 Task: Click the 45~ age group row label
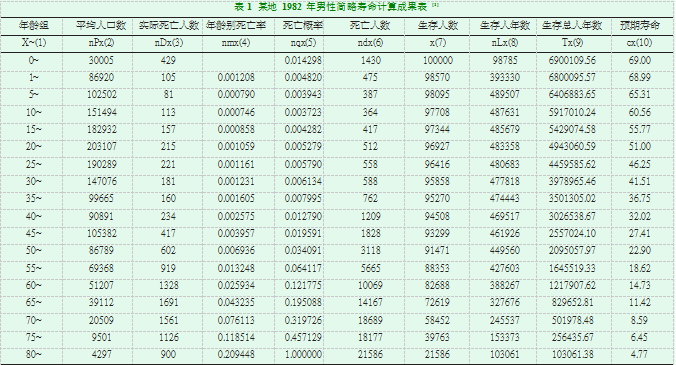(x=34, y=233)
